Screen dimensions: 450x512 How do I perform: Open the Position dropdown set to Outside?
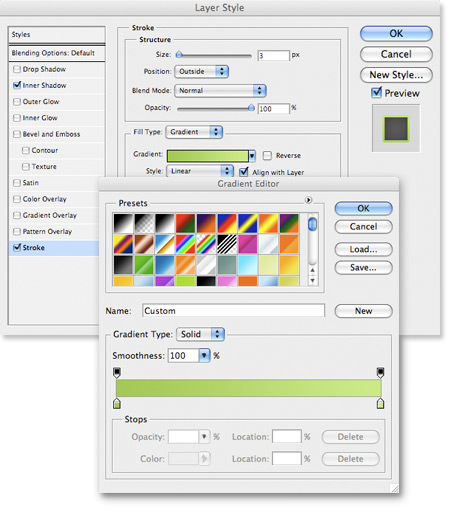[x=201, y=71]
